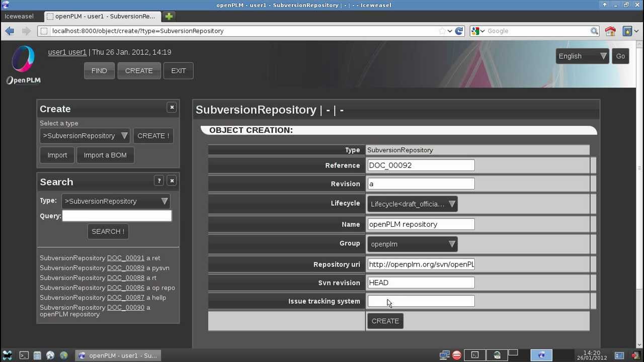Click the CREATE ! button
The image size is (644, 362).
coord(153,136)
